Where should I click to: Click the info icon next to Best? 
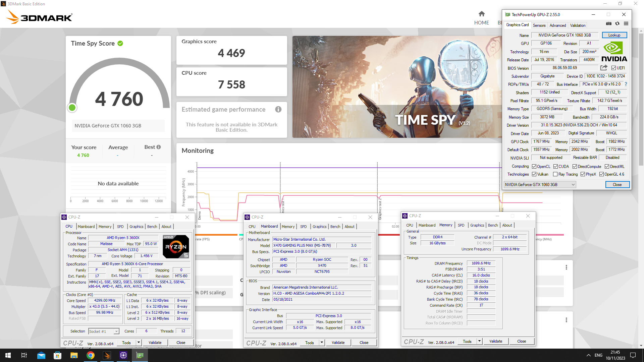[159, 147]
